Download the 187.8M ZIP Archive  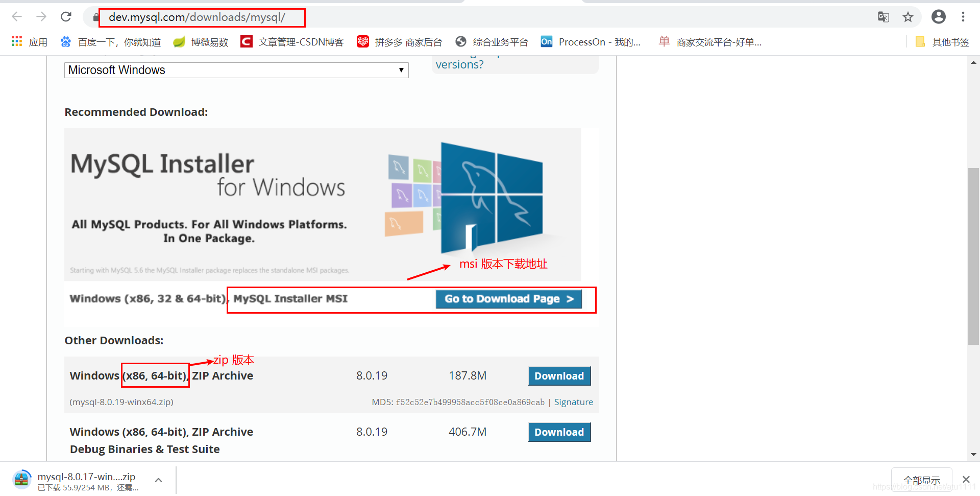559,376
